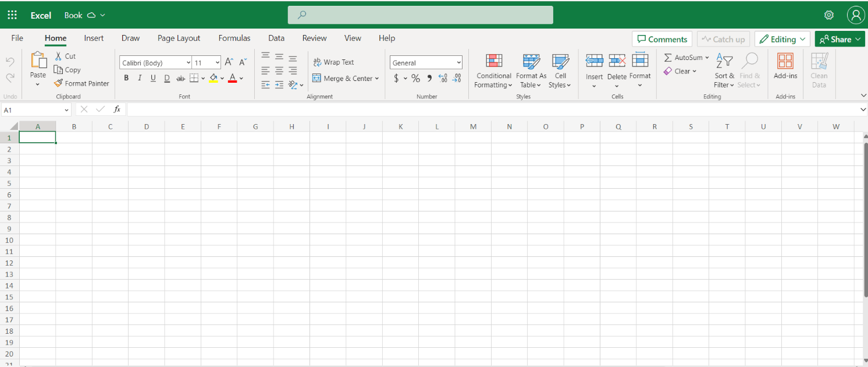Toggle Wrap Text
The image size is (868, 367).
pos(333,62)
